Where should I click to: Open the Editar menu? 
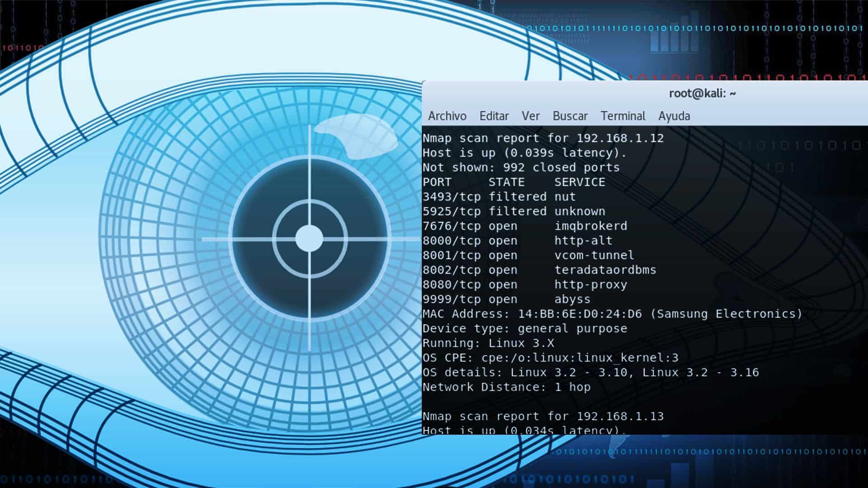(494, 116)
